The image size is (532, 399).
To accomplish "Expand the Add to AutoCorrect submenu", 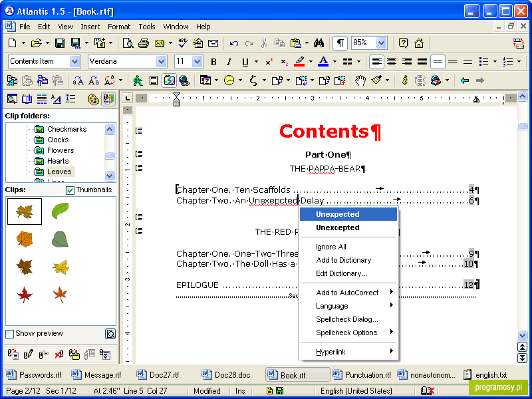I will coord(348,293).
